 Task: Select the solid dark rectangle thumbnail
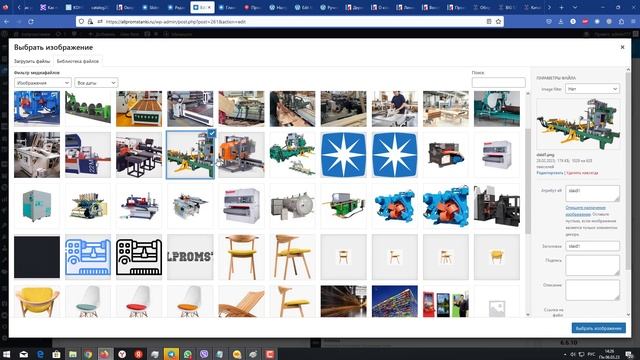pyautogui.click(x=37, y=257)
